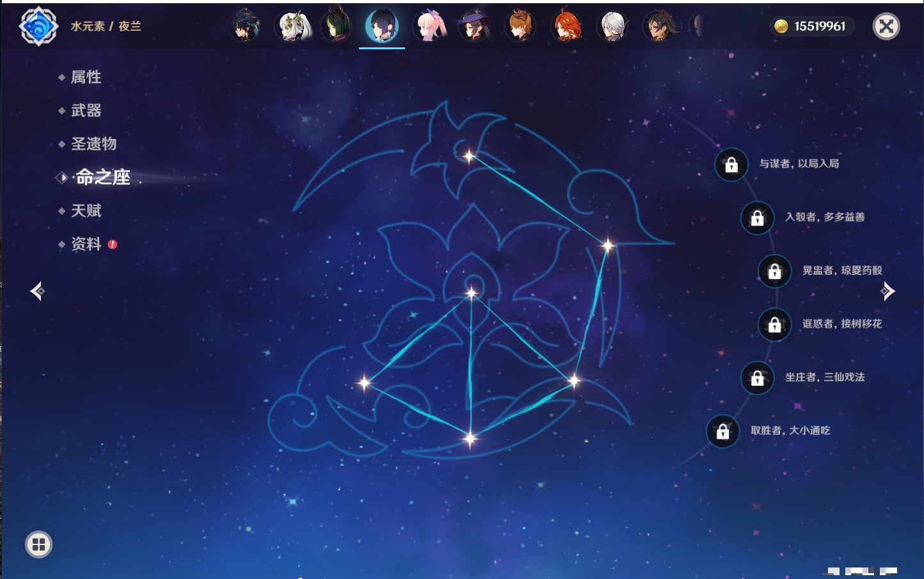Viewport: 924px width, 579px height.
Task: Go to next character with right arrow
Action: point(888,291)
